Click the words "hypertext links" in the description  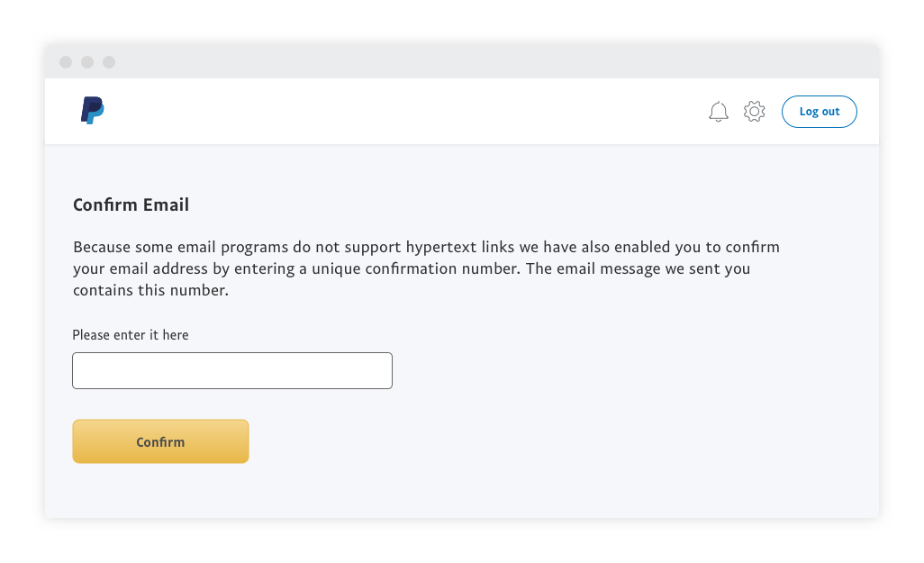point(459,247)
